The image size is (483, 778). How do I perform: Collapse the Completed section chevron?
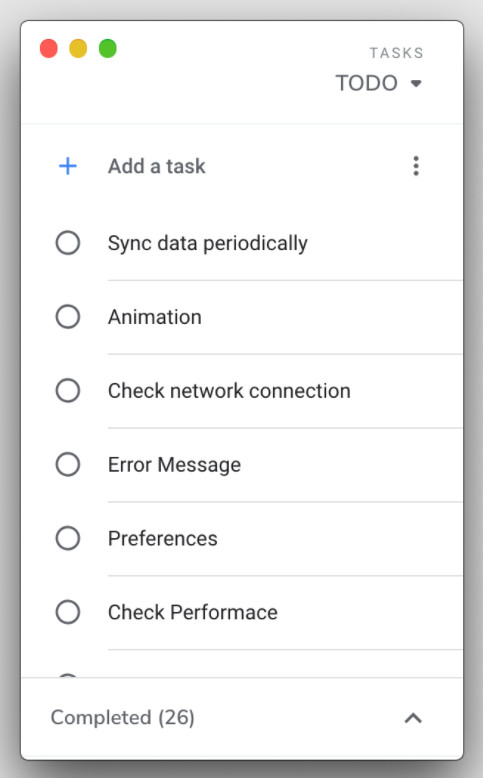[413, 718]
